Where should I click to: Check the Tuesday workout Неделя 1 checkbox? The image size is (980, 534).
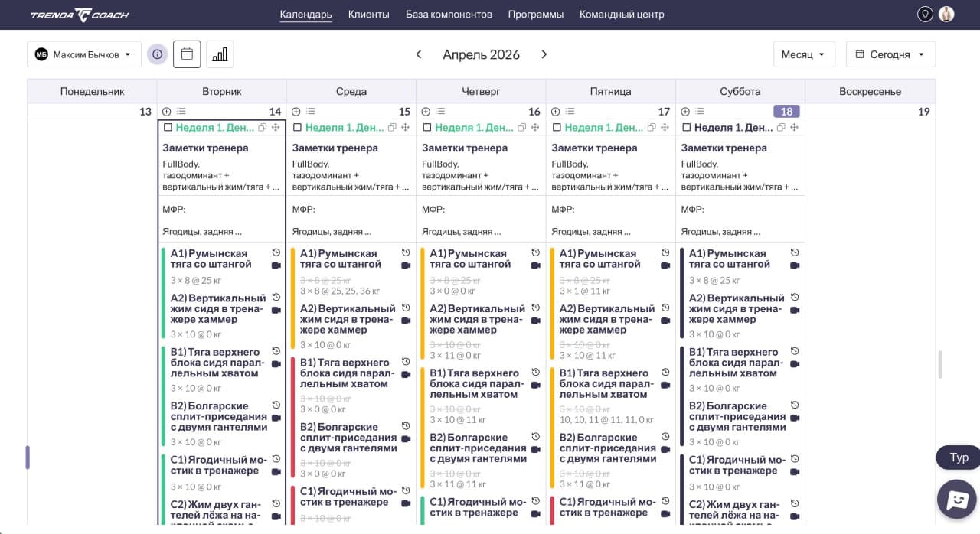pyautogui.click(x=168, y=128)
